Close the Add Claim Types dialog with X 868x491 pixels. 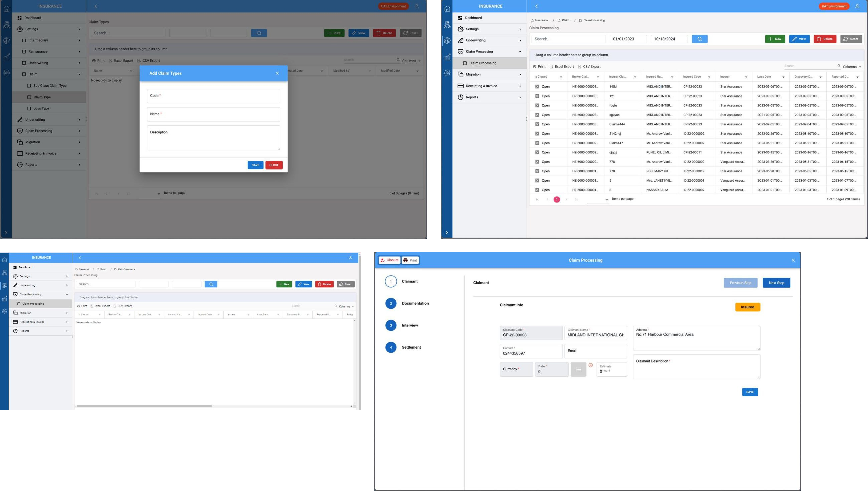[x=277, y=73]
